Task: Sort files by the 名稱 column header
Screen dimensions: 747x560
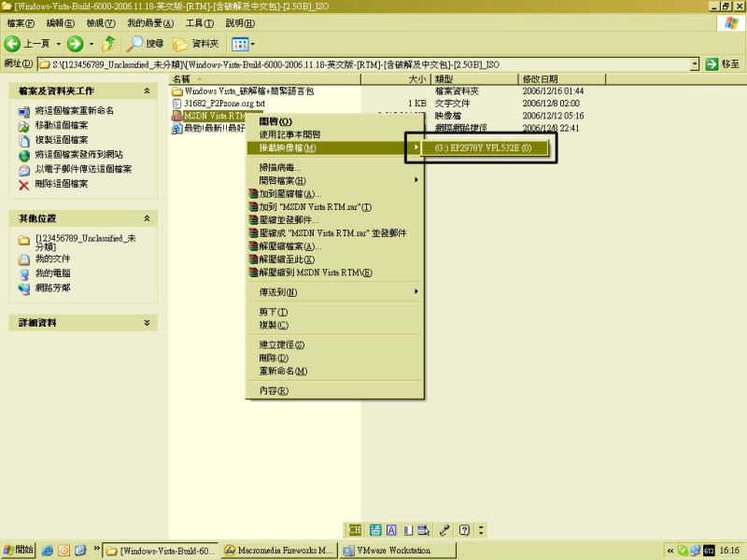Action: (265, 79)
